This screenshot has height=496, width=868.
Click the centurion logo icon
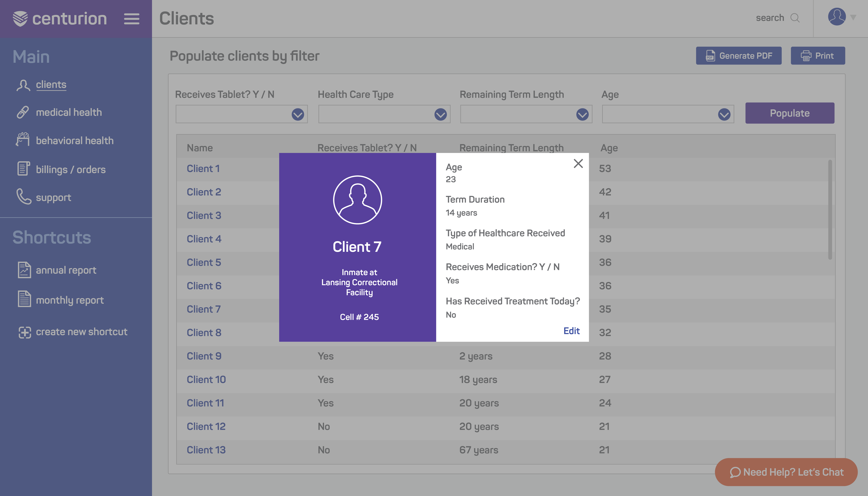click(20, 18)
